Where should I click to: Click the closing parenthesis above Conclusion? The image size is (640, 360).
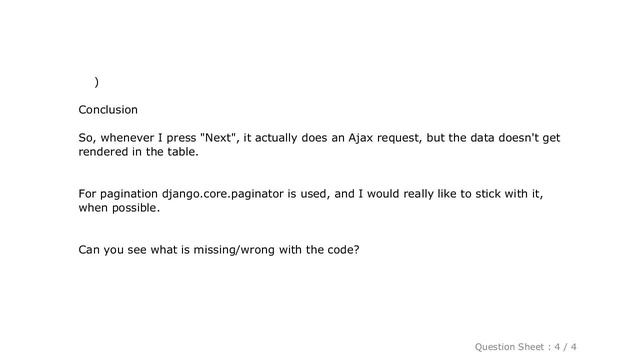tap(96, 82)
